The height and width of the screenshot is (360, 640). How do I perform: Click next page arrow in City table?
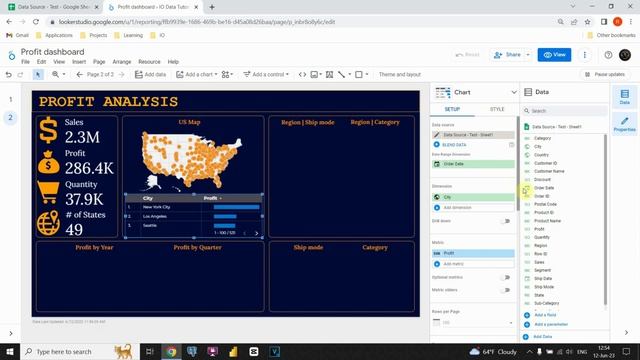point(256,233)
